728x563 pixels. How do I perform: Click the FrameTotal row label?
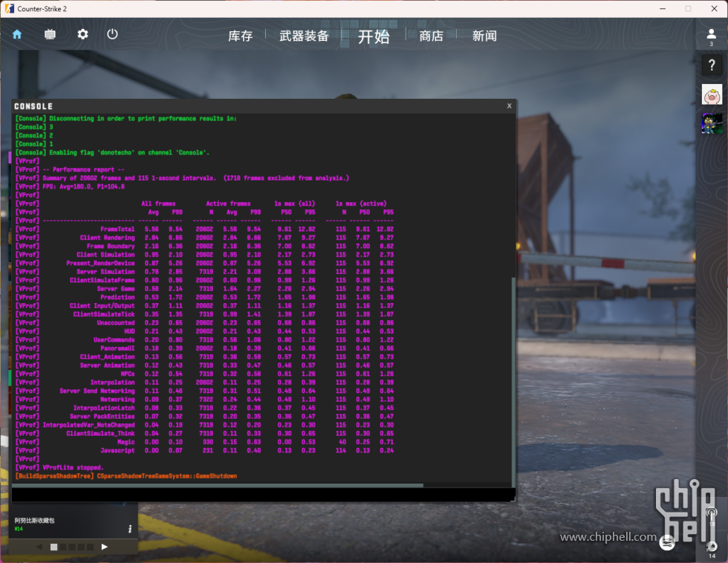pos(117,230)
